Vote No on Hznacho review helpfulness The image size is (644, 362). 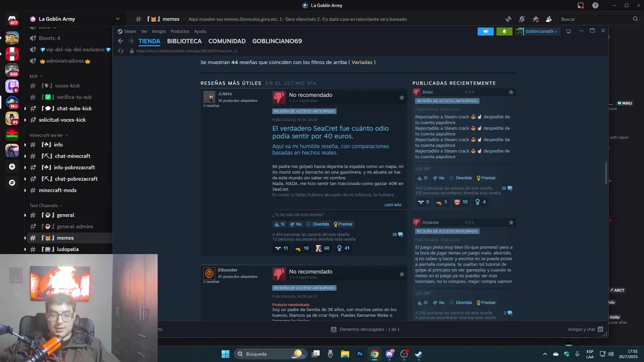(x=439, y=303)
